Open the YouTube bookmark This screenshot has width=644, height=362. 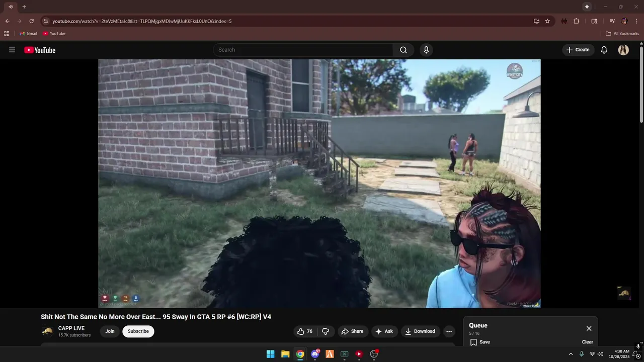pos(54,33)
